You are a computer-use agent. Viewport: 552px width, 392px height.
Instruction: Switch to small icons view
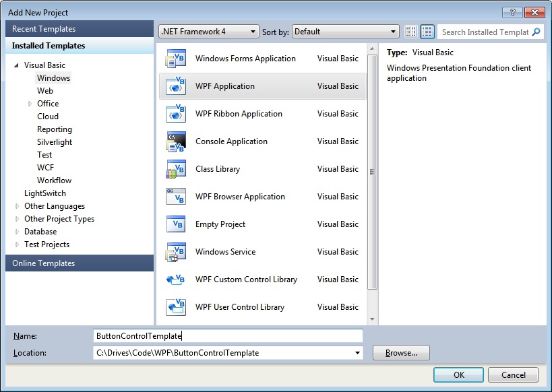click(x=411, y=32)
